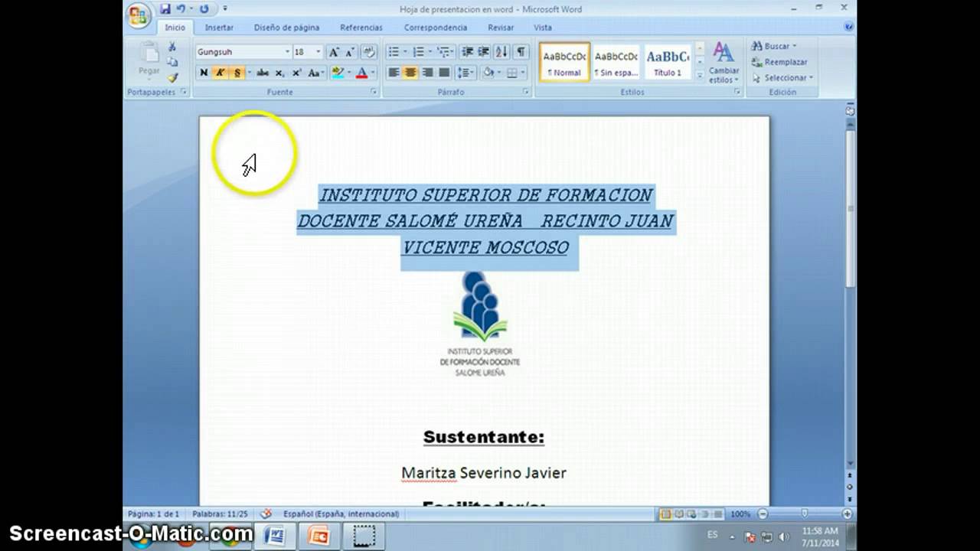
Task: Sort text with A-Z icon
Action: [501, 52]
